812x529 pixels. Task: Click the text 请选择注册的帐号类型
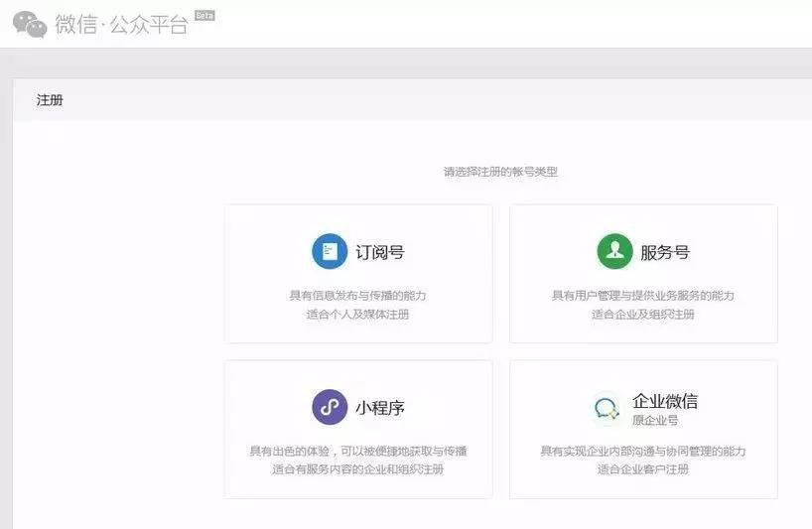click(500, 172)
